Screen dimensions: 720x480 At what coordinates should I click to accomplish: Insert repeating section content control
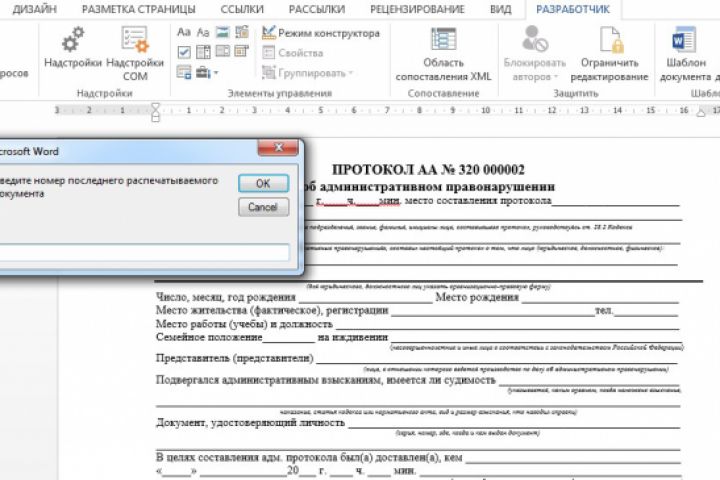point(184,72)
